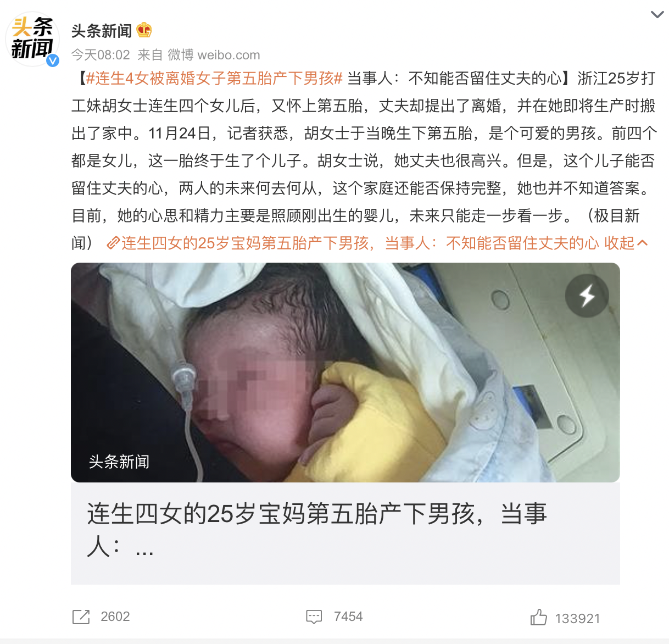Open the post options chevron menu
Viewport: 669px width, 644px height.
pos(657,14)
